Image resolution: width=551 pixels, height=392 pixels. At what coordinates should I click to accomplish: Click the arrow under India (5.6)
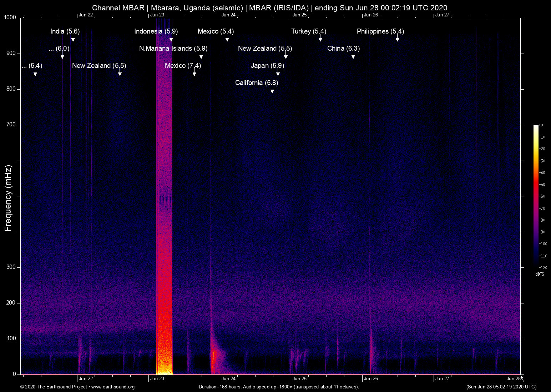(x=73, y=39)
